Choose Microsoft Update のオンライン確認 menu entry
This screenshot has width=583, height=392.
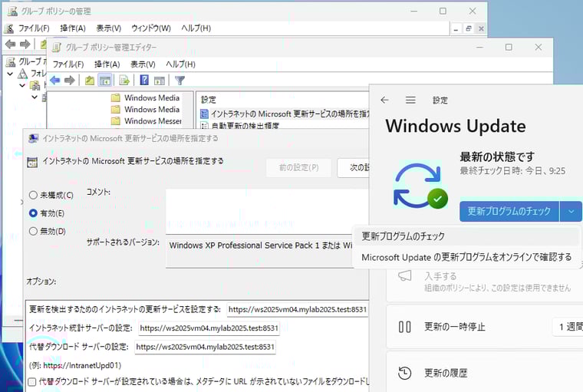click(x=466, y=257)
